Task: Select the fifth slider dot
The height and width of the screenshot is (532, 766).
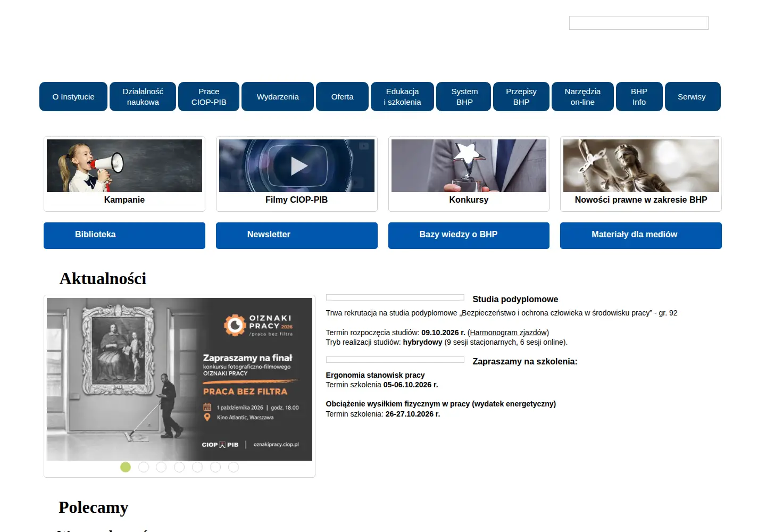Action: (x=197, y=467)
